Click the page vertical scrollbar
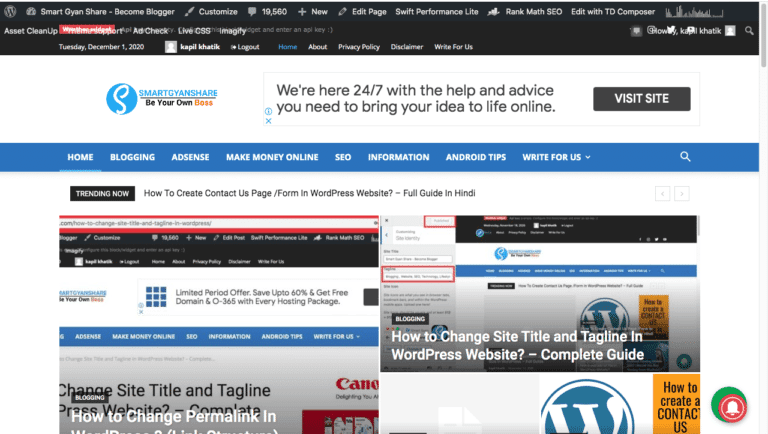768x434 pixels. click(x=763, y=34)
